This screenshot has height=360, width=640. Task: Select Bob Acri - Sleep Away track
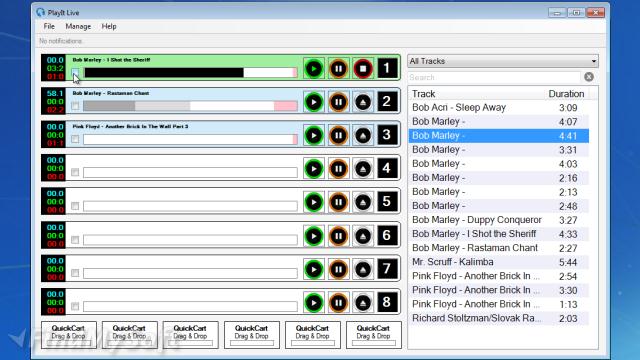(499, 108)
